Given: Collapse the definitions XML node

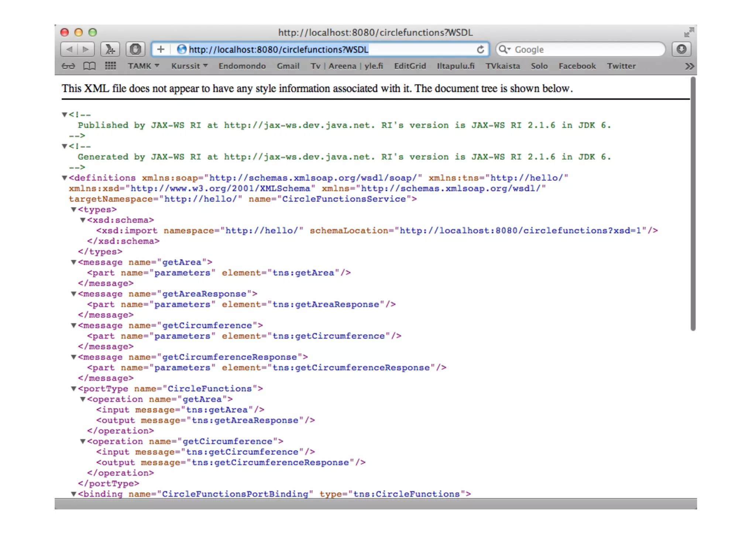Looking at the screenshot, I should click(65, 178).
